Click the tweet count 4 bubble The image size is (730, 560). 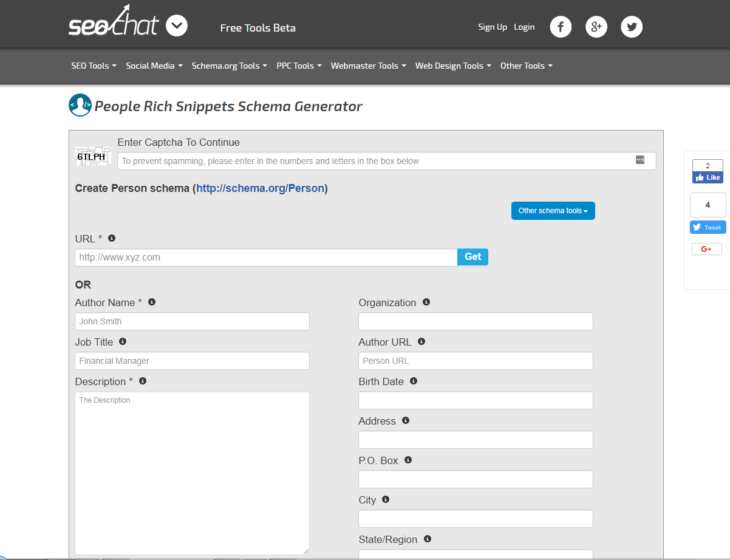coord(708,205)
